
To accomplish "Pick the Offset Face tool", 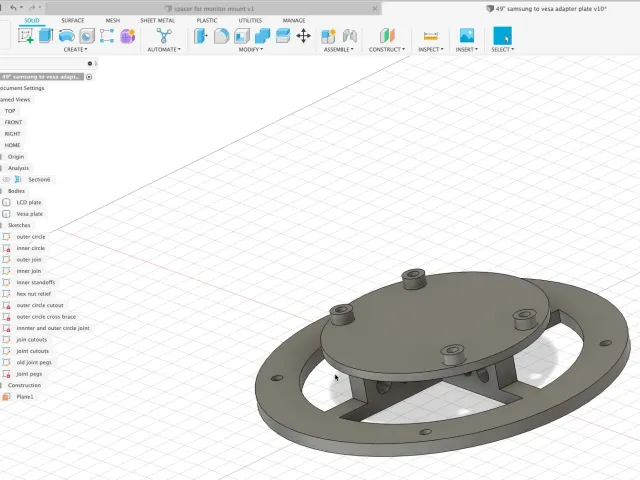I will tap(282, 36).
